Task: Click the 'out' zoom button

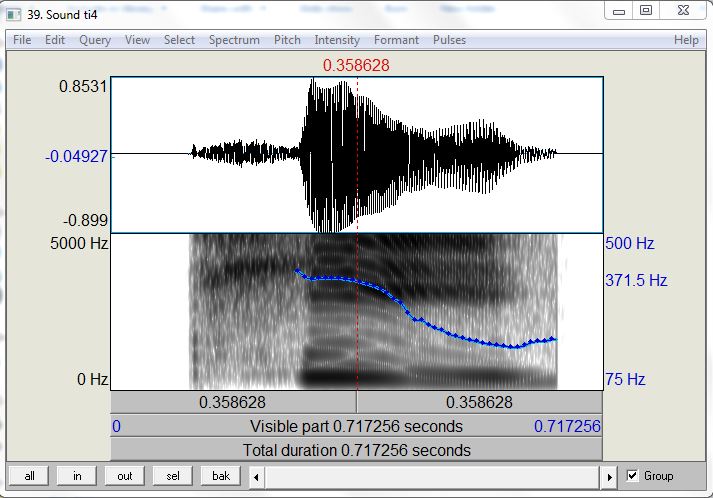Action: [125, 476]
